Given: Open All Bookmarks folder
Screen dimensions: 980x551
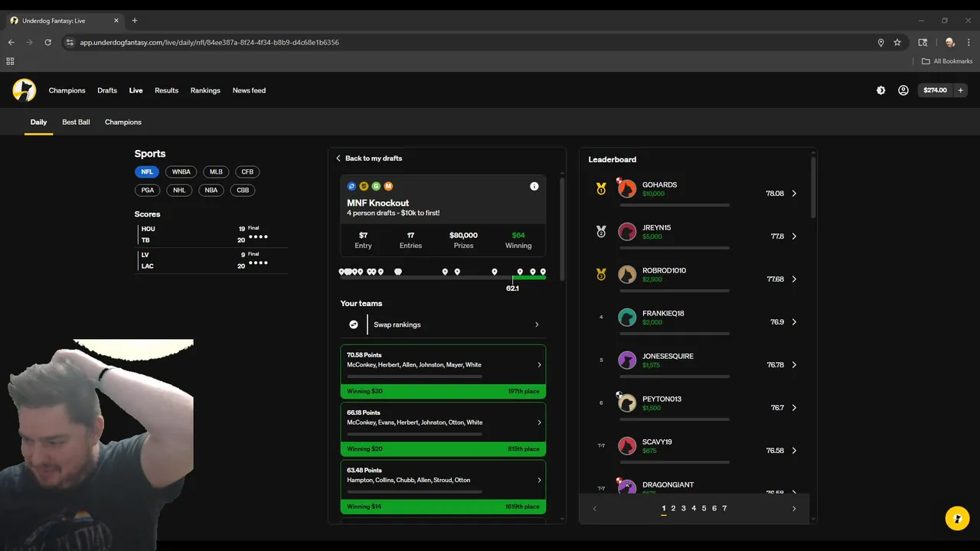Looking at the screenshot, I should 947,61.
